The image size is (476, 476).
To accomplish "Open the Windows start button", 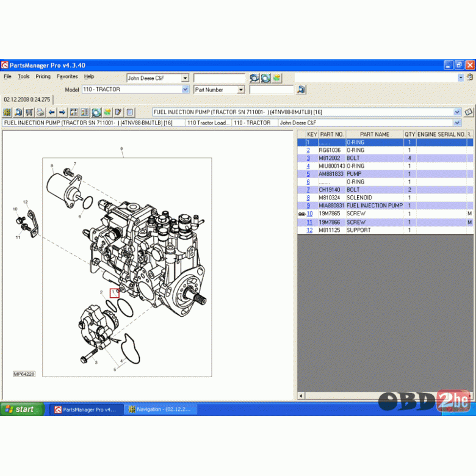I will pyautogui.click(x=22, y=409).
